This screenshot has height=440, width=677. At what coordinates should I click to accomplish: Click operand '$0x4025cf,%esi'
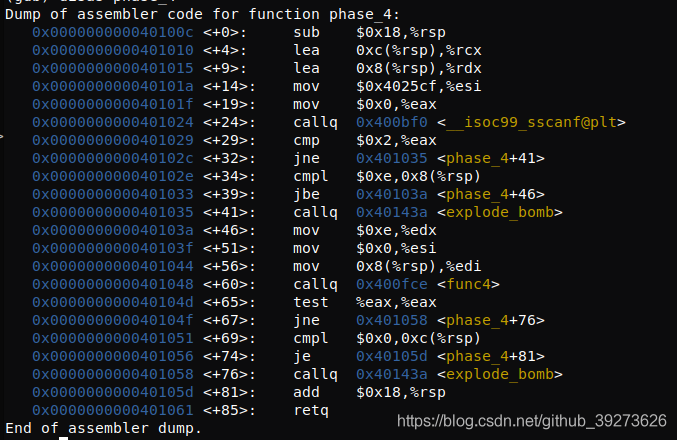click(418, 86)
